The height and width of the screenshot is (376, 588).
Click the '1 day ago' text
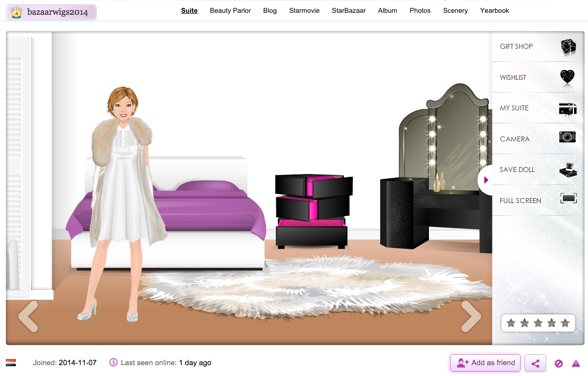point(195,363)
